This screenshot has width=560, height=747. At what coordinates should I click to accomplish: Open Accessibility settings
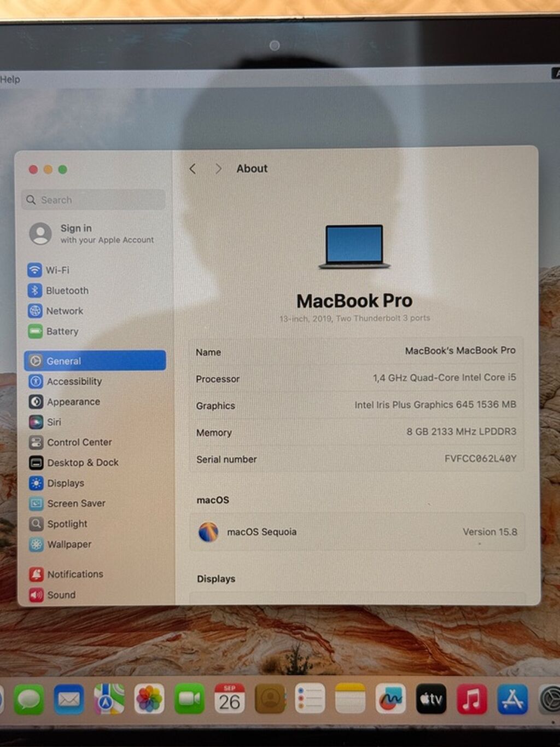click(66, 381)
